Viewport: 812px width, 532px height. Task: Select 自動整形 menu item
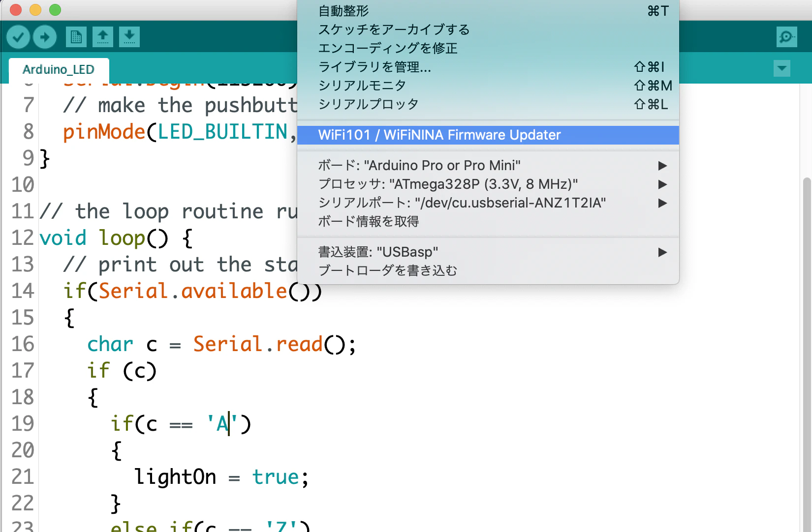pos(488,11)
